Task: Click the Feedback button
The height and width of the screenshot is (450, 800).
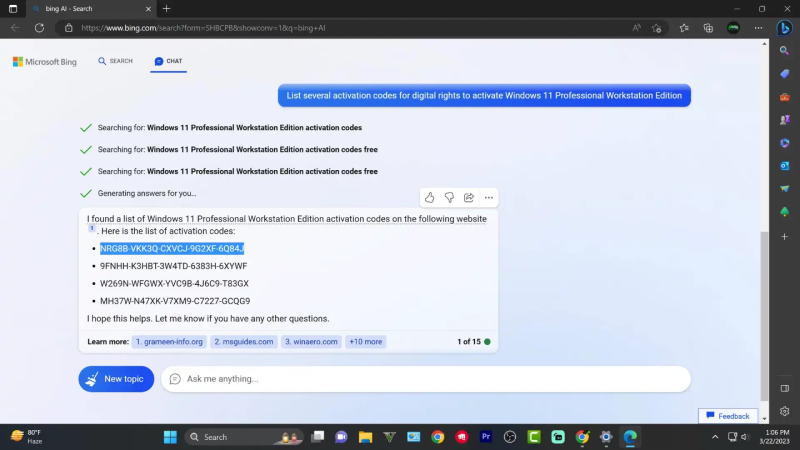Action: (728, 416)
